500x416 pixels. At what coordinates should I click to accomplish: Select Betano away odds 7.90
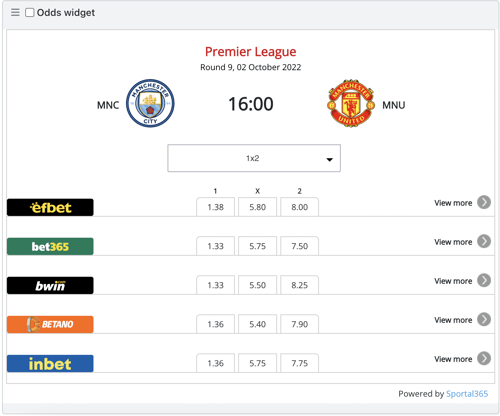coord(299,324)
